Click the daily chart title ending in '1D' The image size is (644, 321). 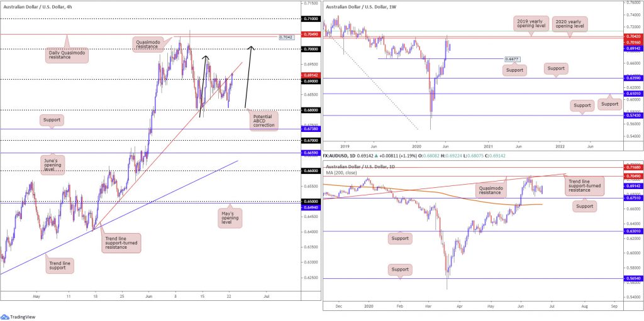(x=362, y=165)
